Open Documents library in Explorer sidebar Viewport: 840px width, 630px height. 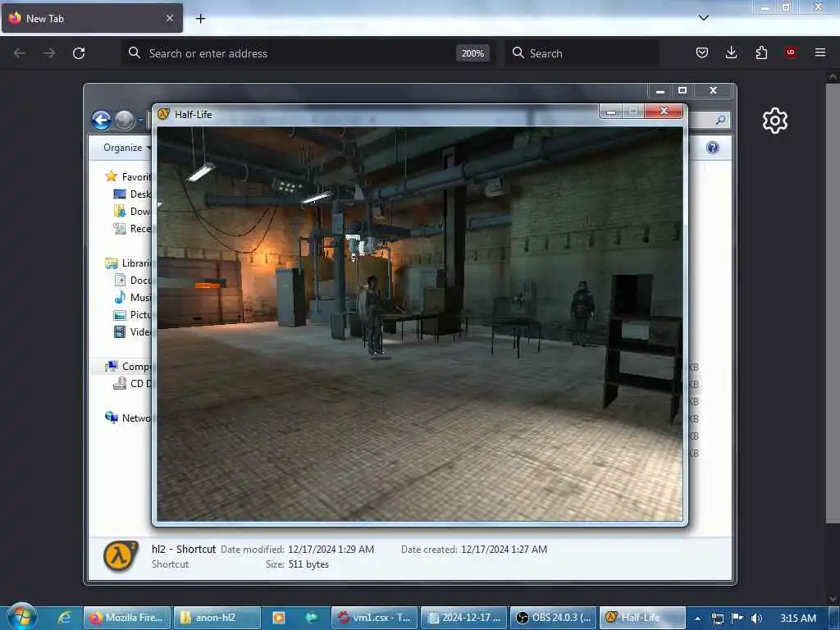(133, 281)
